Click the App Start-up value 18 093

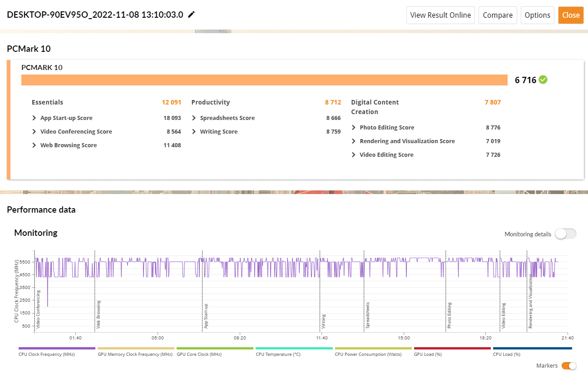tap(172, 118)
